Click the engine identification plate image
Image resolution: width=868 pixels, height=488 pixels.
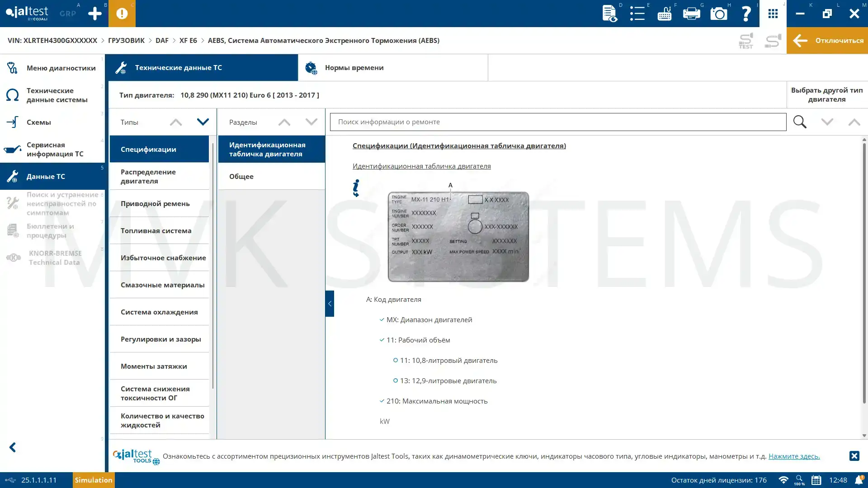(458, 236)
